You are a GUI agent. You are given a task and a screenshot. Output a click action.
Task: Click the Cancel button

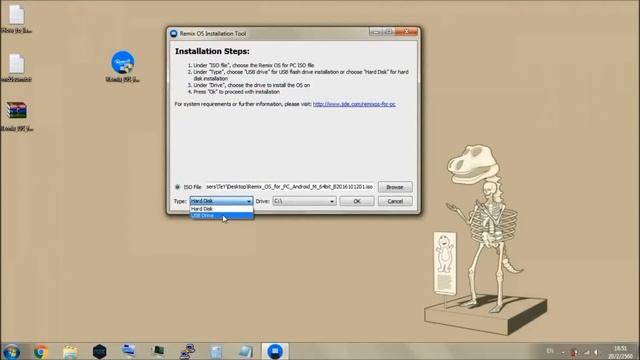pos(395,201)
